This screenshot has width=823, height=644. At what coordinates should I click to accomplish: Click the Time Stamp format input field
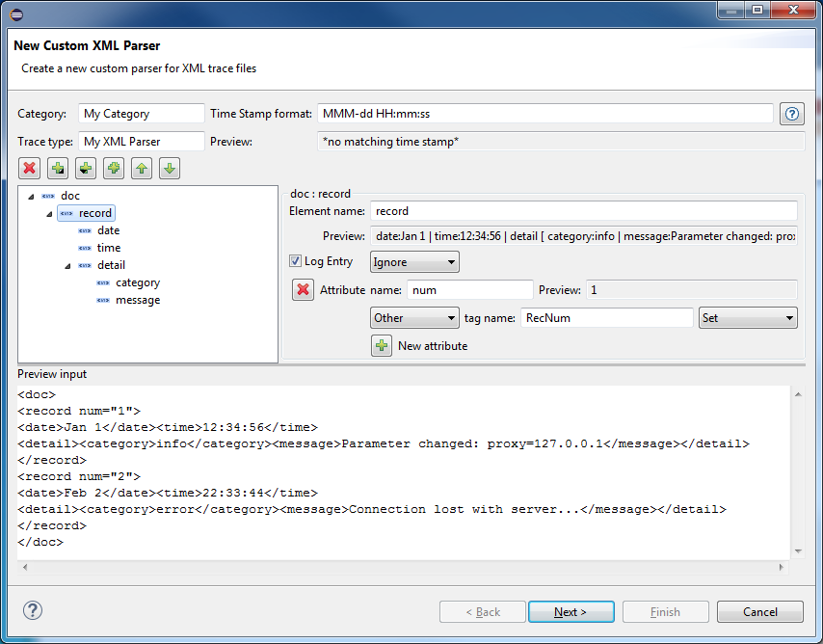click(544, 114)
